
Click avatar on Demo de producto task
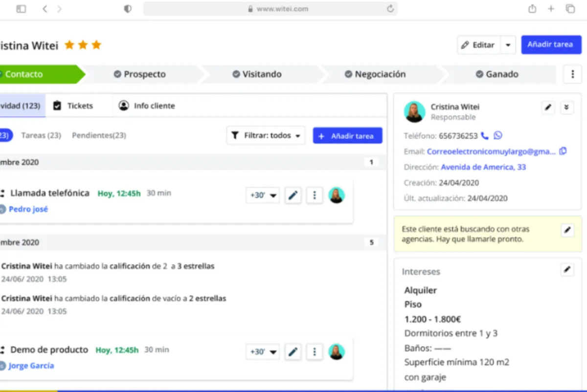click(337, 351)
